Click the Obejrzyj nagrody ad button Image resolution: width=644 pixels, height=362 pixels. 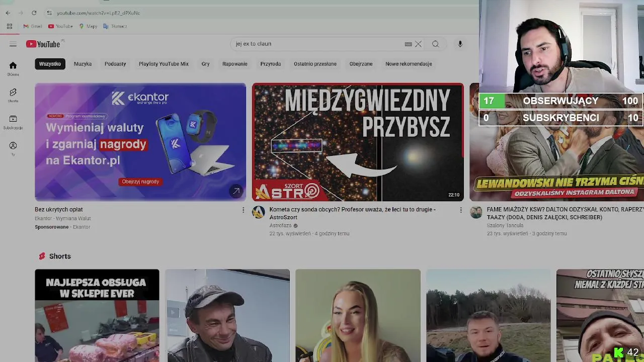click(x=140, y=182)
